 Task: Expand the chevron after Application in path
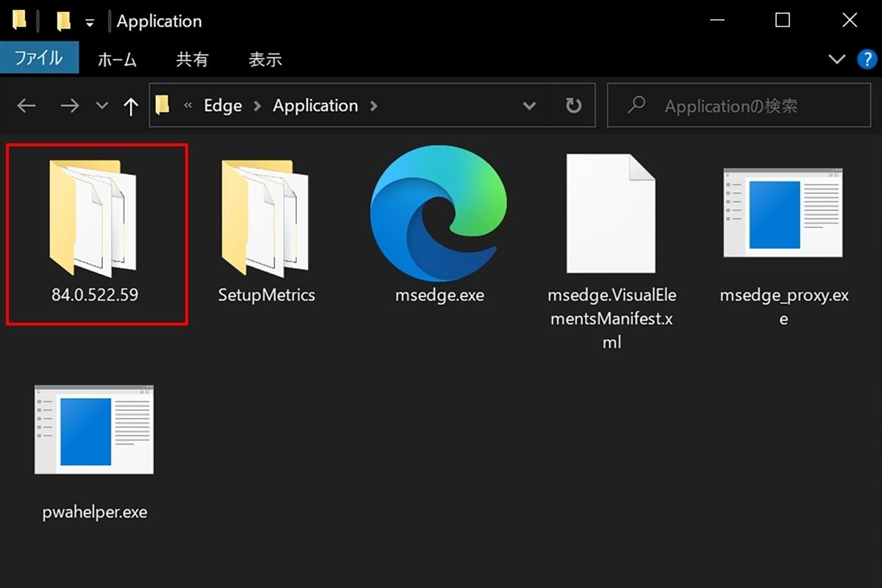point(374,106)
